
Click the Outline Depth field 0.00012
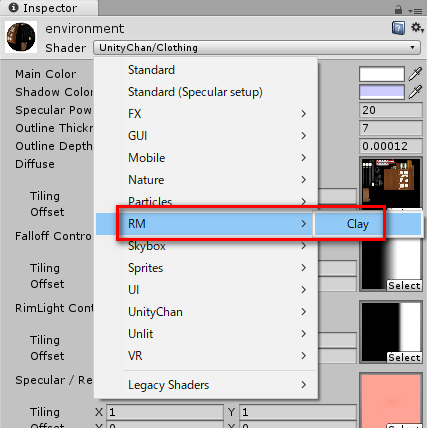click(x=391, y=146)
